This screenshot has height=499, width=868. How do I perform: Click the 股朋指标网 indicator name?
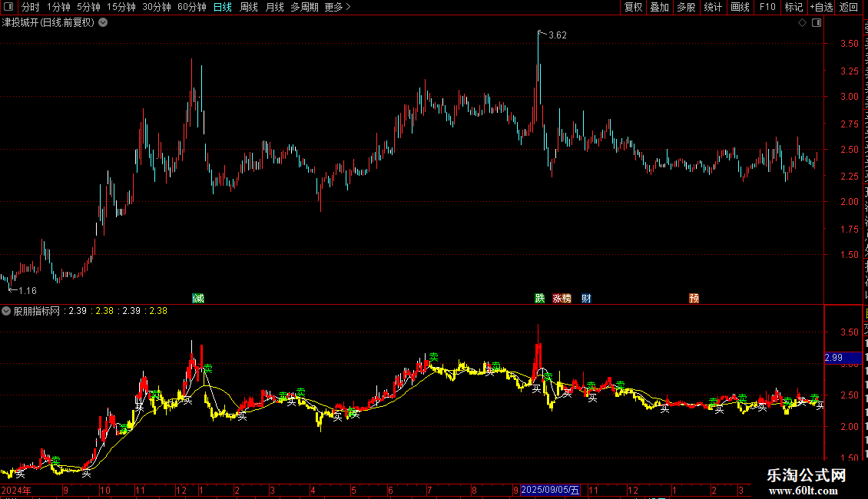pos(37,311)
